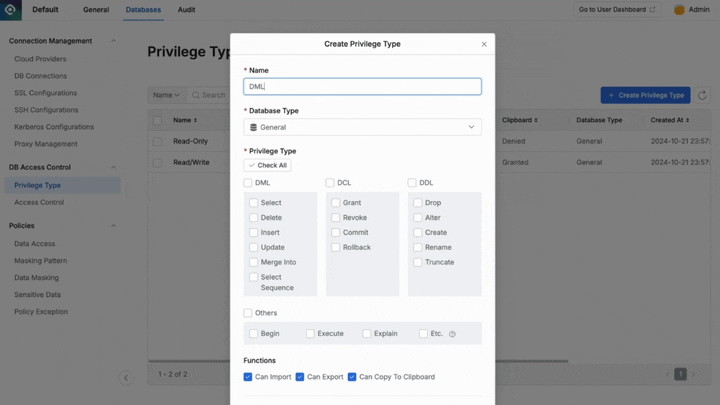Check the Truncate checkbox
Image resolution: width=720 pixels, height=405 pixels.
point(417,262)
